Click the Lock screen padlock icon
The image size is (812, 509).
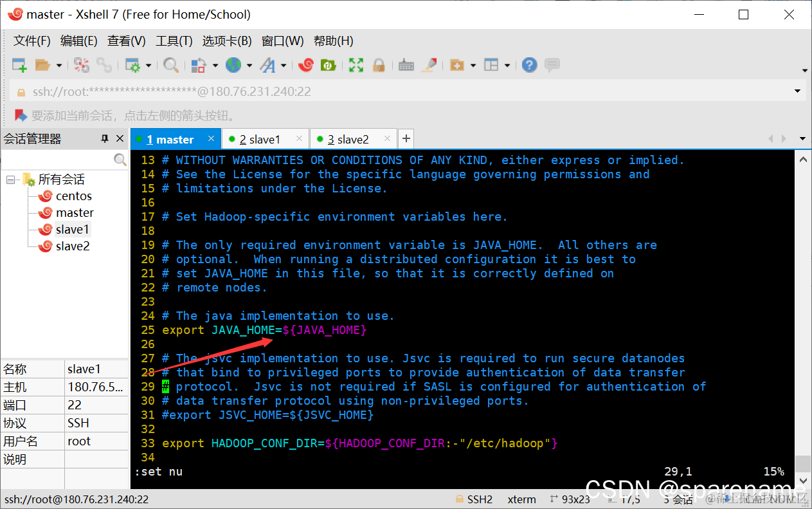tap(379, 65)
